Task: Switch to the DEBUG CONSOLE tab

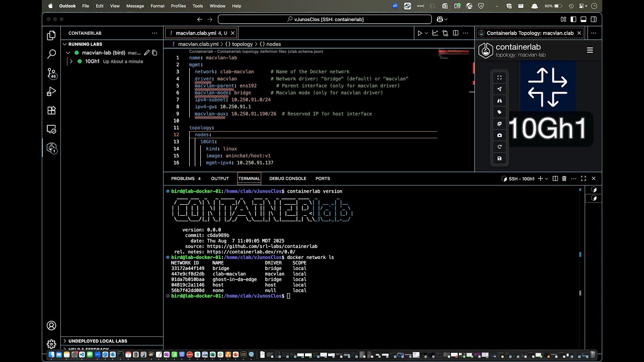Action: coord(288,178)
